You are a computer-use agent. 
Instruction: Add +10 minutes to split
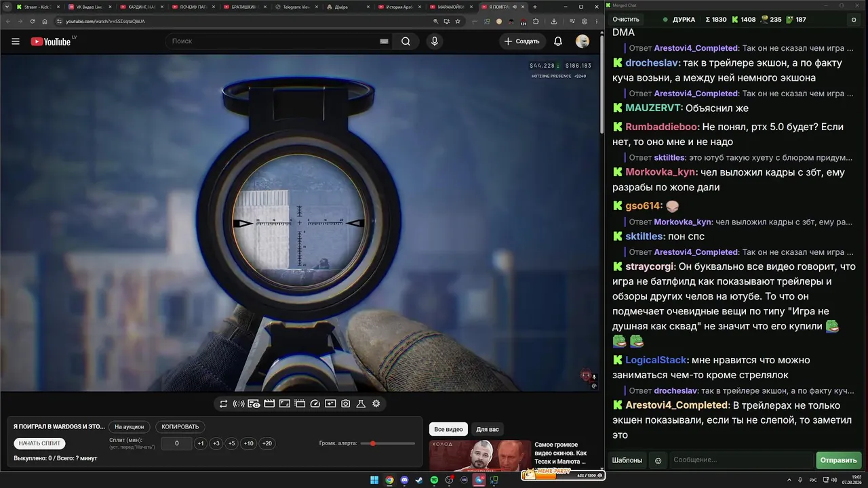(x=249, y=443)
